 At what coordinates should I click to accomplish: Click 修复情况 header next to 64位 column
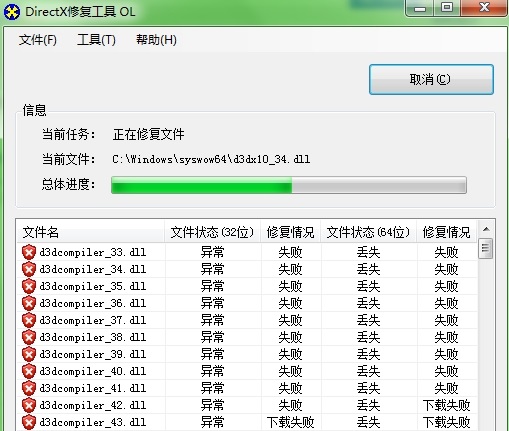pyautogui.click(x=446, y=232)
